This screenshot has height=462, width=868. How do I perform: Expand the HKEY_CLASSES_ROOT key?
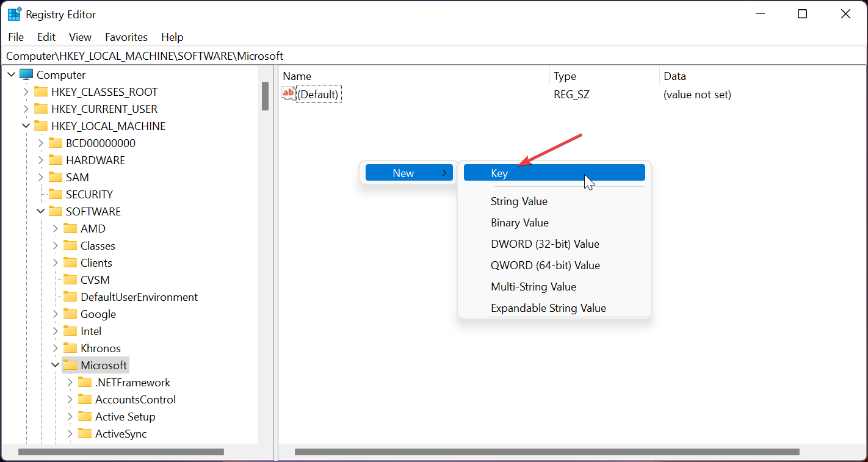point(26,92)
